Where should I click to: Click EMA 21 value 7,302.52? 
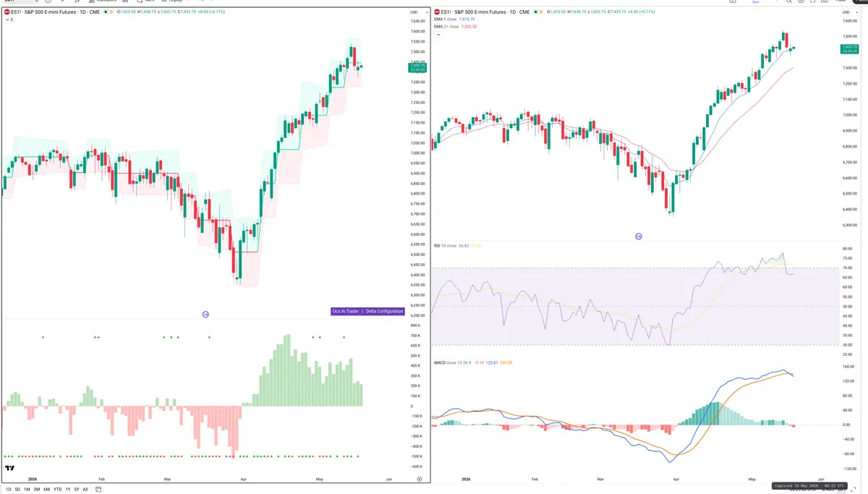click(469, 27)
